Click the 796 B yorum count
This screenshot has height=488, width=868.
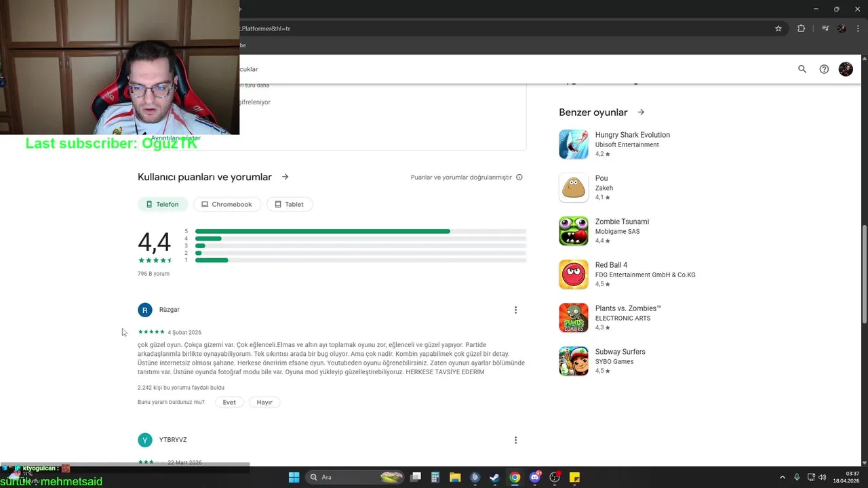point(153,274)
